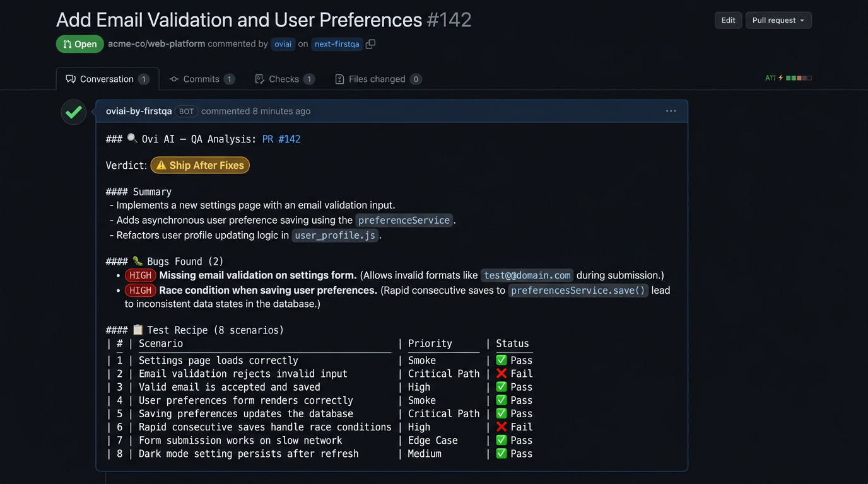Screen dimensions: 868x484
Task: Switch to the Commits tab
Action: 201,79
